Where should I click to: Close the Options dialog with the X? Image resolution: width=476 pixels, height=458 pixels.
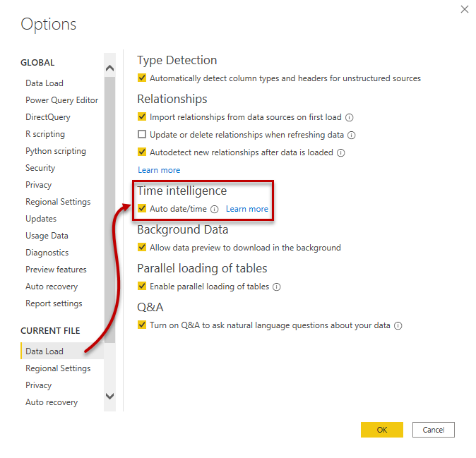click(465, 9)
